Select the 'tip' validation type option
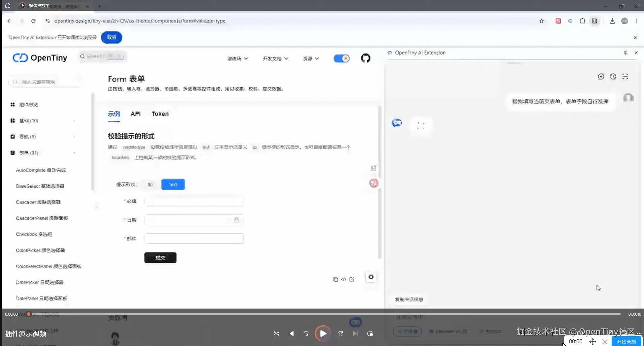The height and width of the screenshot is (346, 644). (150, 184)
